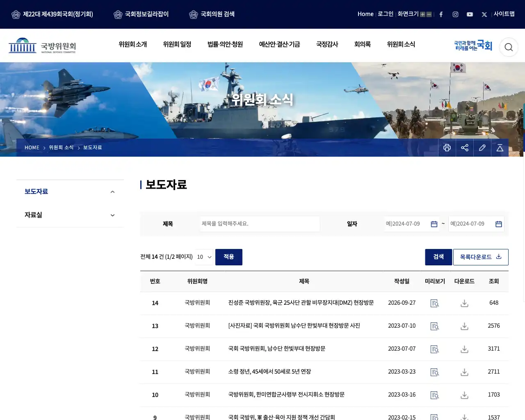Open the 로그인 link
Viewport: 525px width, 420px height.
coord(386,14)
